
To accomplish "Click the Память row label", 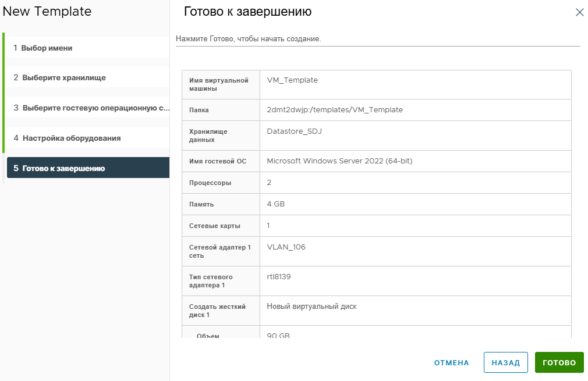I will [201, 205].
